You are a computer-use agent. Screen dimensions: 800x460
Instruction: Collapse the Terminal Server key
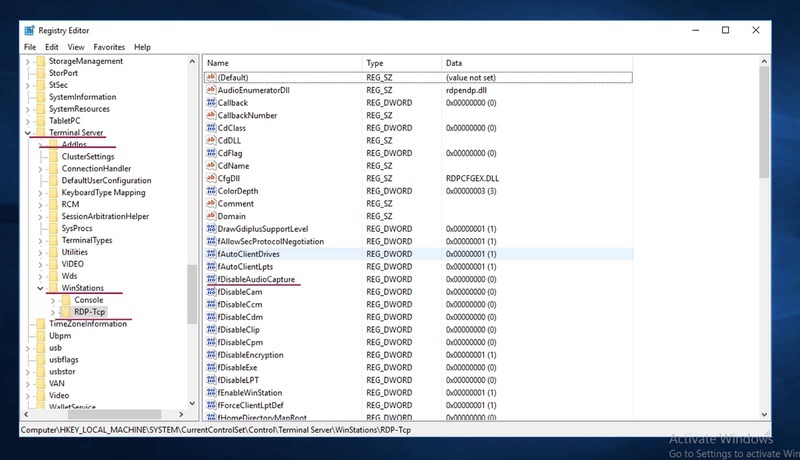(28, 133)
